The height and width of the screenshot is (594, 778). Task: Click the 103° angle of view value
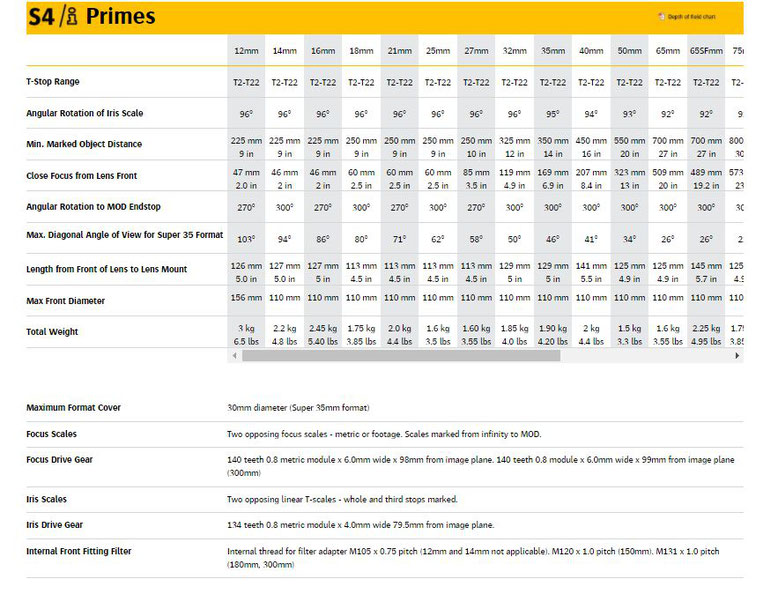246,239
